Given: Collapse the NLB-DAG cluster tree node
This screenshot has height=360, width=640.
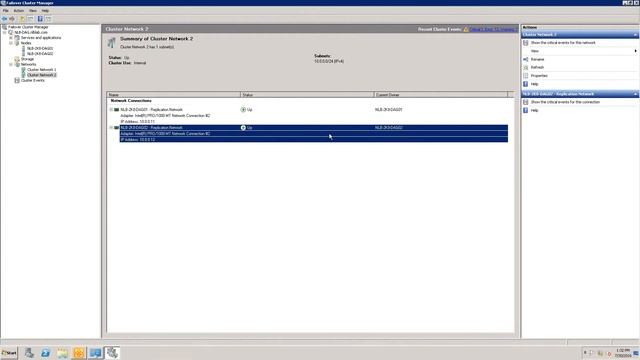Looking at the screenshot, I should click(5, 32).
